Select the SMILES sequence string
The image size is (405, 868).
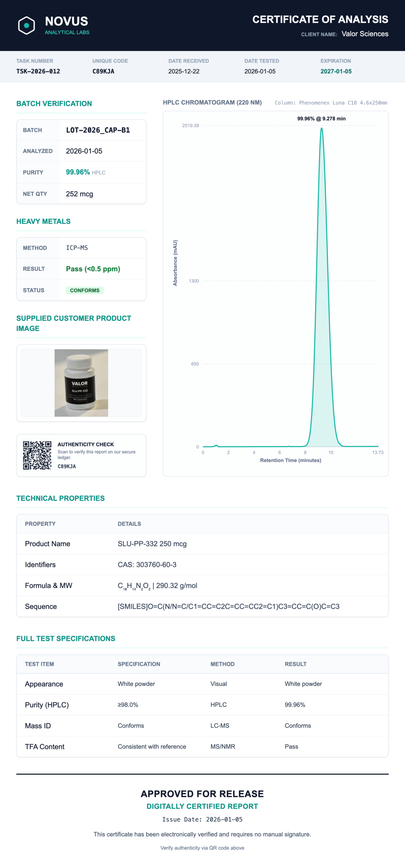click(228, 606)
